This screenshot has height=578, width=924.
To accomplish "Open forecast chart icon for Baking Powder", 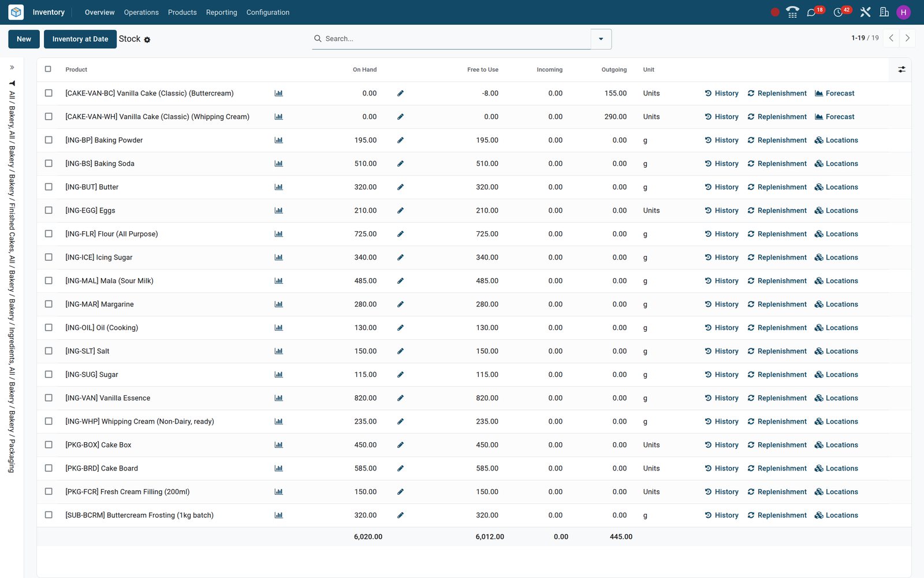I will pyautogui.click(x=279, y=140).
